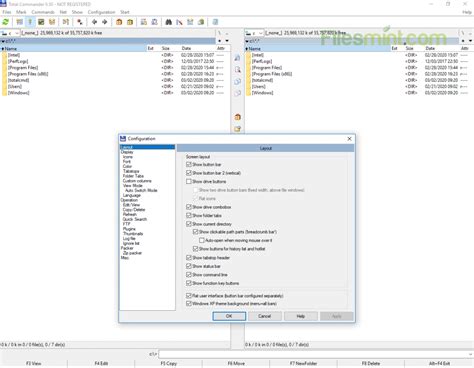Toggle Show drive combobox checkbox
474x368 pixels.
(x=189, y=207)
